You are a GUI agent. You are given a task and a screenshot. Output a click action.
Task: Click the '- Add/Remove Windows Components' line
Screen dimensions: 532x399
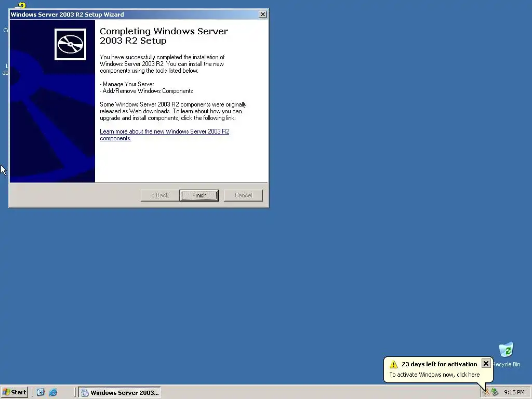click(x=147, y=91)
